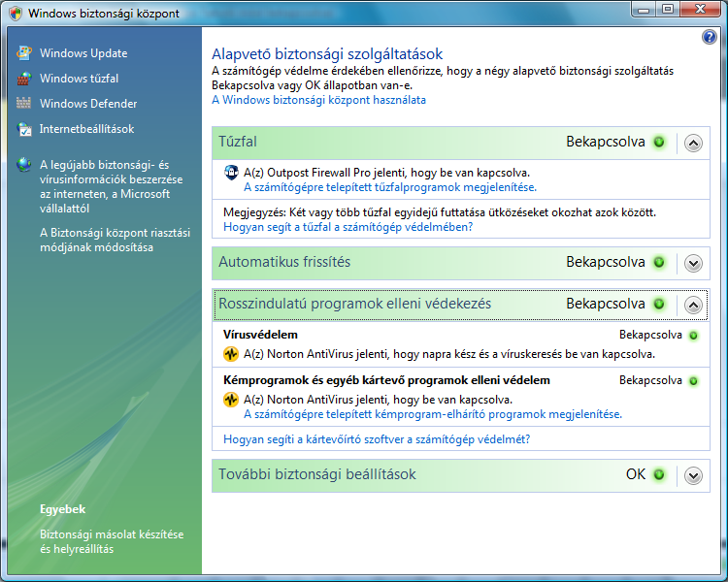Click the Egyebek sidebar heading
Screen dimensions: 728x582
click(63, 509)
